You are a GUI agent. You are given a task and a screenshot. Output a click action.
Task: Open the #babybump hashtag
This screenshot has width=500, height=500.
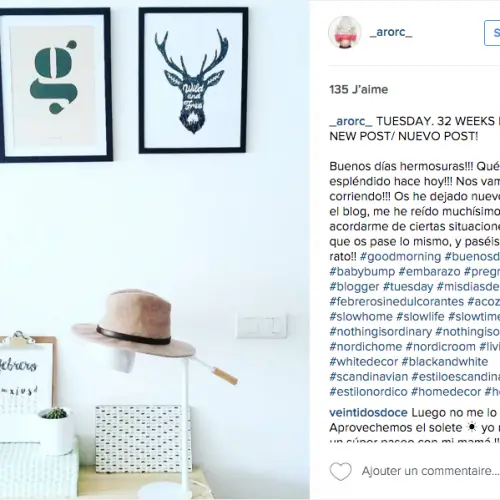362,271
